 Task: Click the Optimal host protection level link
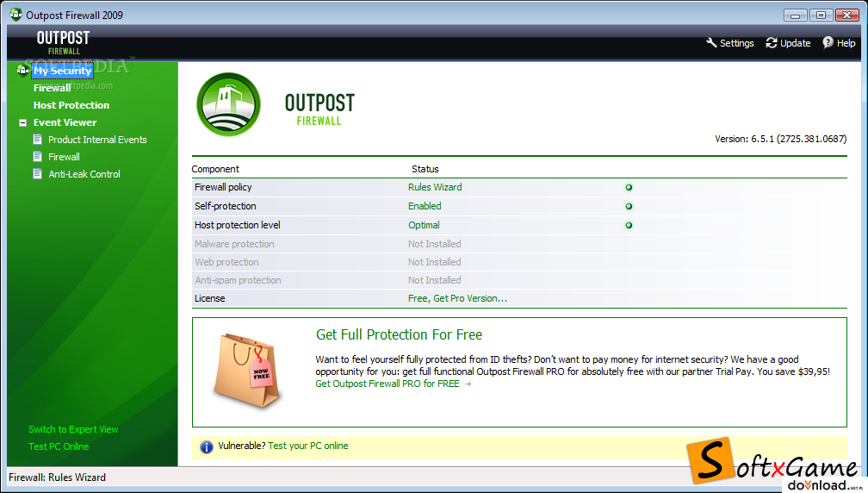(424, 225)
